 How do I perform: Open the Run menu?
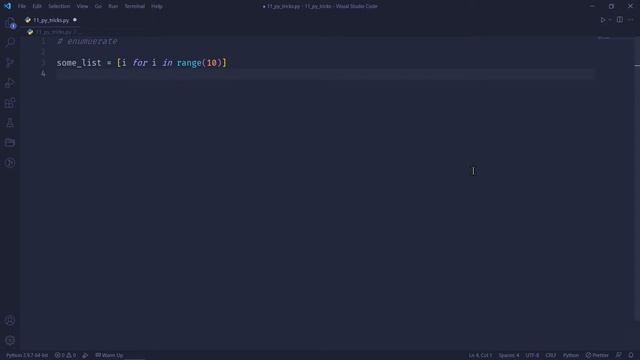[x=113, y=6]
